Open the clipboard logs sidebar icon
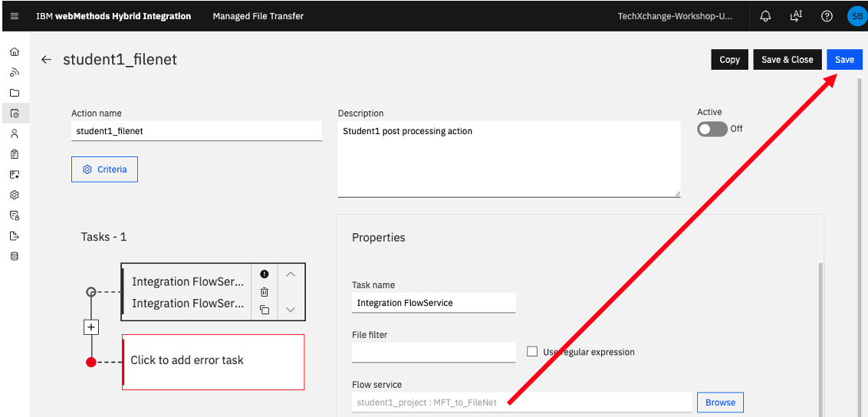 click(x=15, y=154)
